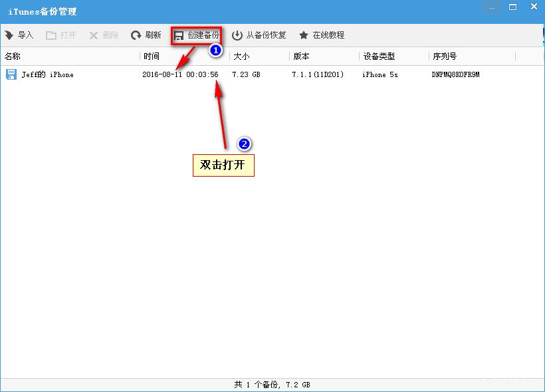Select the Jeff的 iPhone backup name
This screenshot has width=545, height=392.
coord(48,74)
